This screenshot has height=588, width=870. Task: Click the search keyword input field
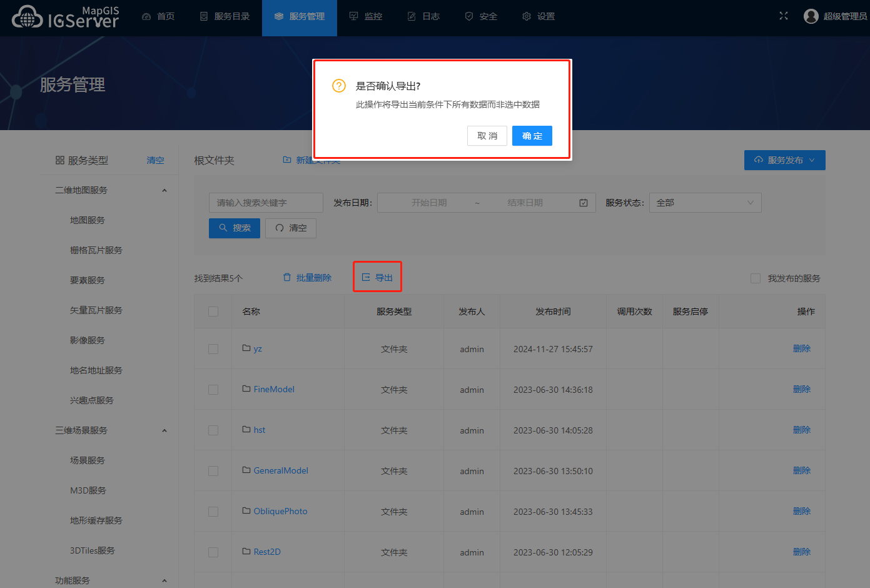tap(265, 203)
